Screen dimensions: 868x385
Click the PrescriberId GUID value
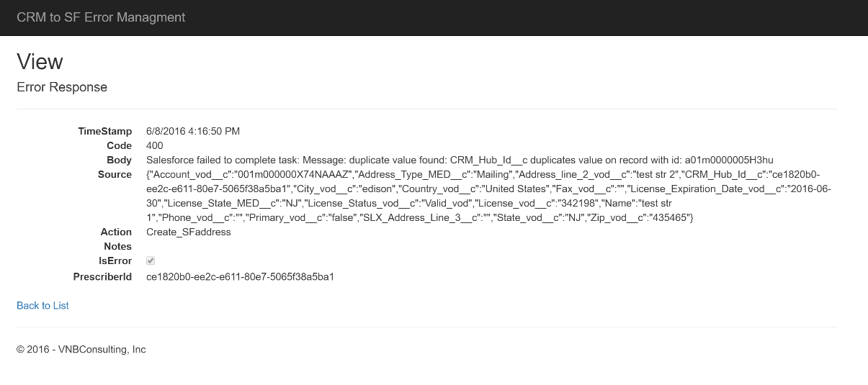240,276
